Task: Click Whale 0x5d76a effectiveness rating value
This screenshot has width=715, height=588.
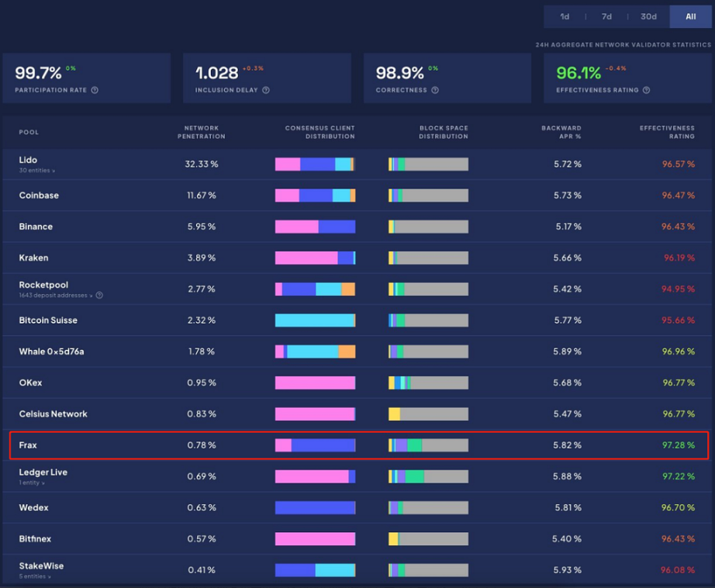Action: click(679, 351)
